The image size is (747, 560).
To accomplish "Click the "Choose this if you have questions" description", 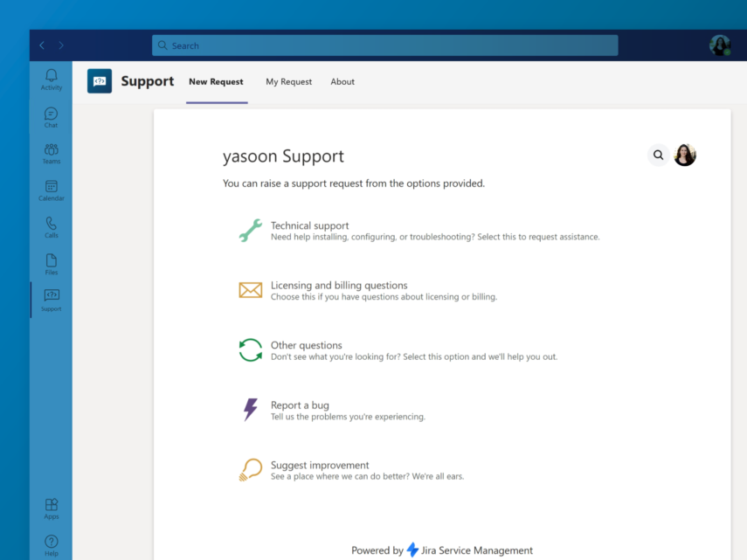I will 384,297.
